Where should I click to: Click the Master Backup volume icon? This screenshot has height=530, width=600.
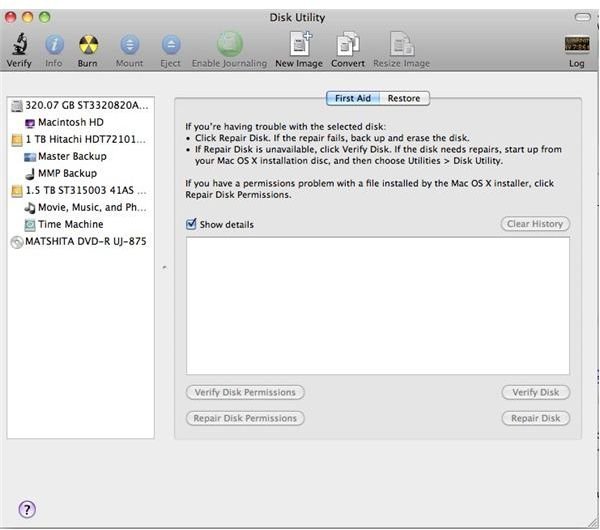click(x=30, y=157)
